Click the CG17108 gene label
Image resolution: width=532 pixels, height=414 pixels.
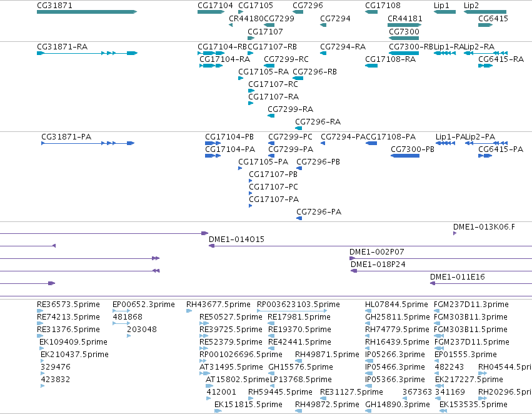pyautogui.click(x=383, y=6)
